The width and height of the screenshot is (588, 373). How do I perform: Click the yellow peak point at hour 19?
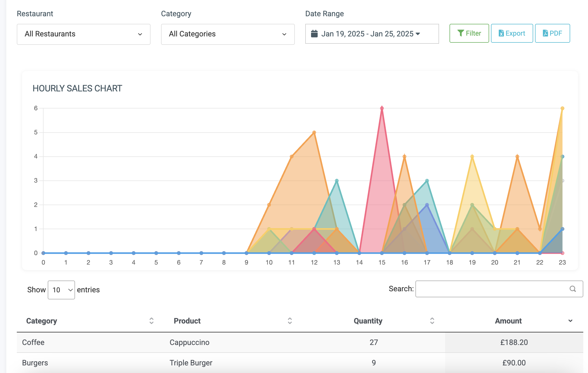(472, 157)
